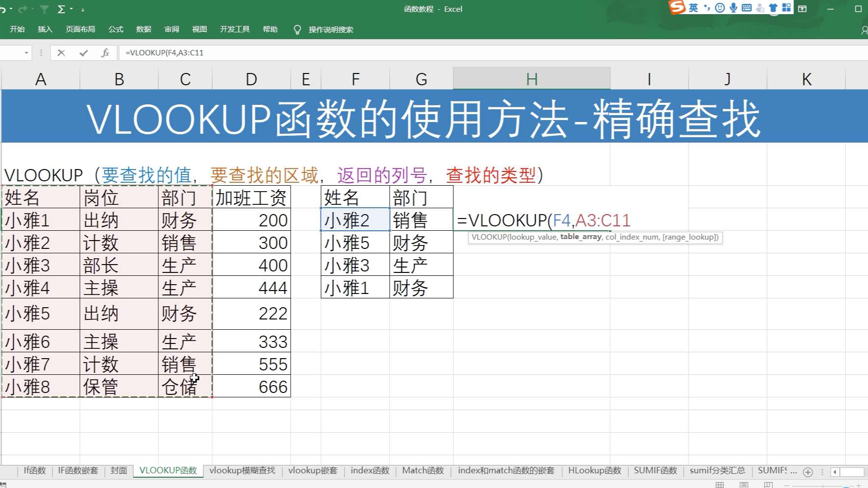The width and height of the screenshot is (868, 488).
Task: Click the Redo arrow icon
Action: (x=22, y=9)
